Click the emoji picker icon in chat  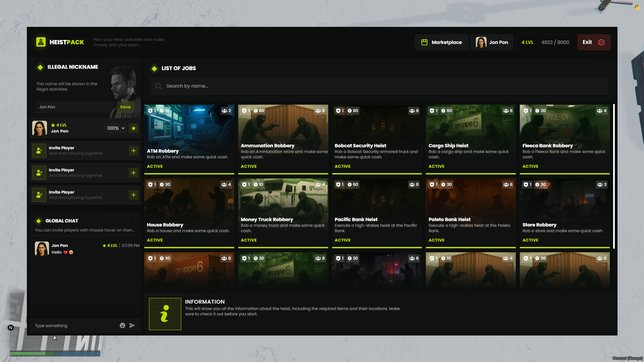click(x=122, y=325)
